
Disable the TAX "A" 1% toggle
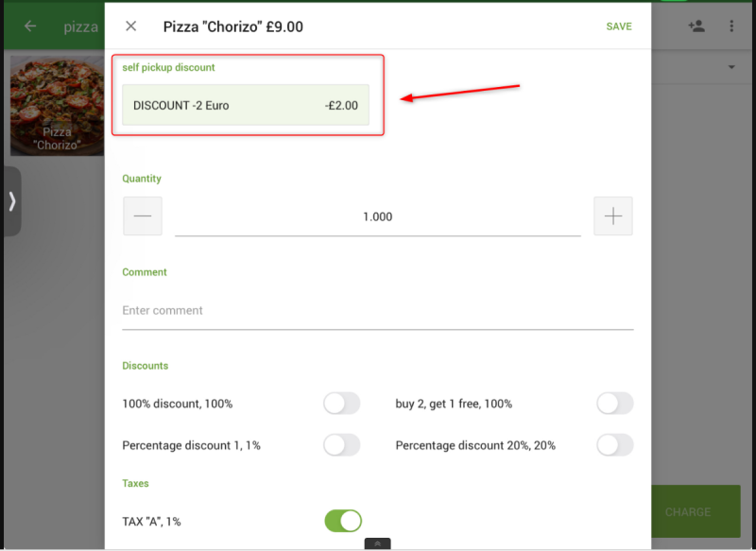tap(343, 521)
